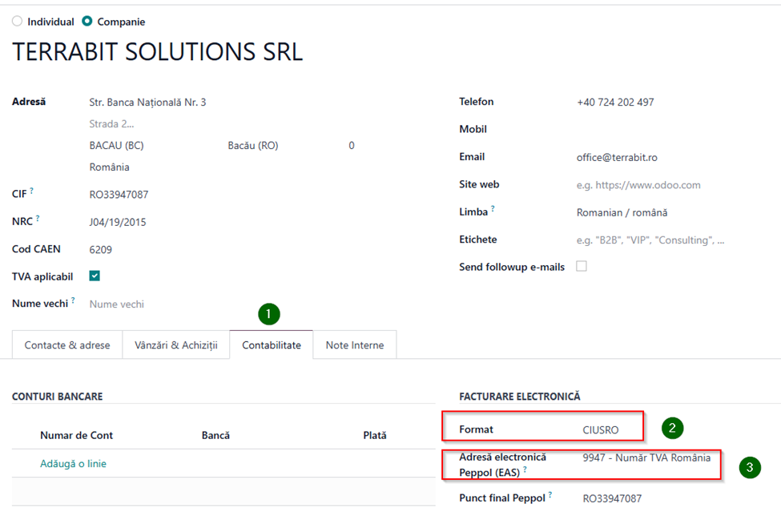Click the Adăugă o linie link
Viewport: 781px width, 532px height.
[x=73, y=463]
